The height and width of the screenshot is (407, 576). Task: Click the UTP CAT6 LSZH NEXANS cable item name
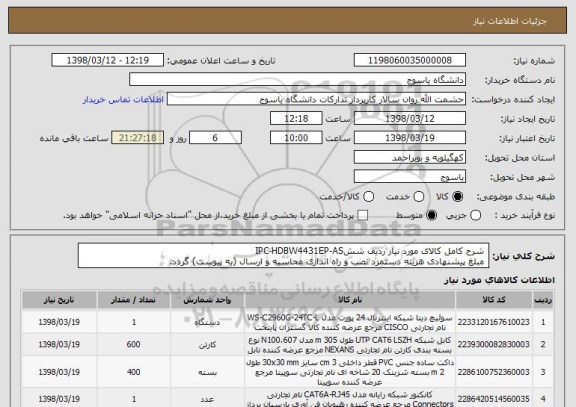(350, 345)
